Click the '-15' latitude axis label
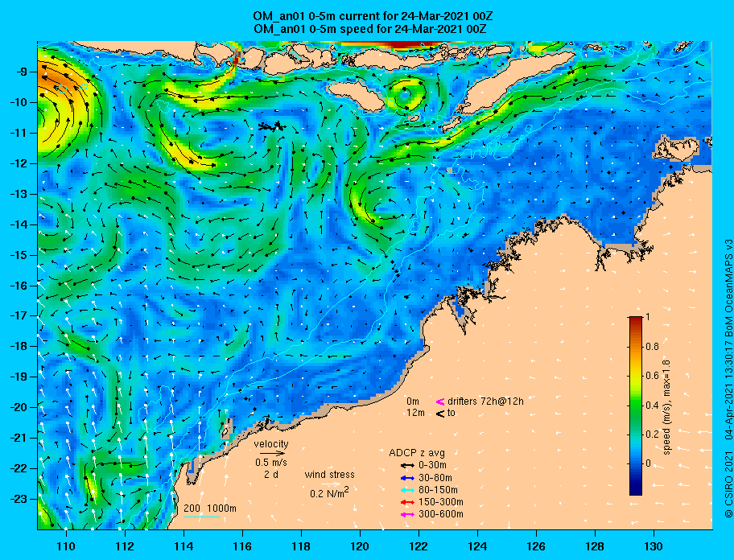This screenshot has height=560, width=734. click(x=19, y=255)
